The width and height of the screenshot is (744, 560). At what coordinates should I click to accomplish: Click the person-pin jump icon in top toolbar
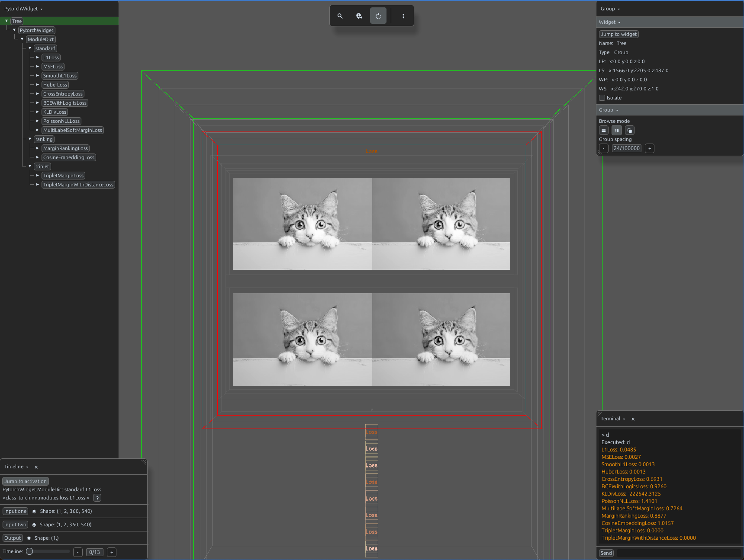[x=359, y=16]
